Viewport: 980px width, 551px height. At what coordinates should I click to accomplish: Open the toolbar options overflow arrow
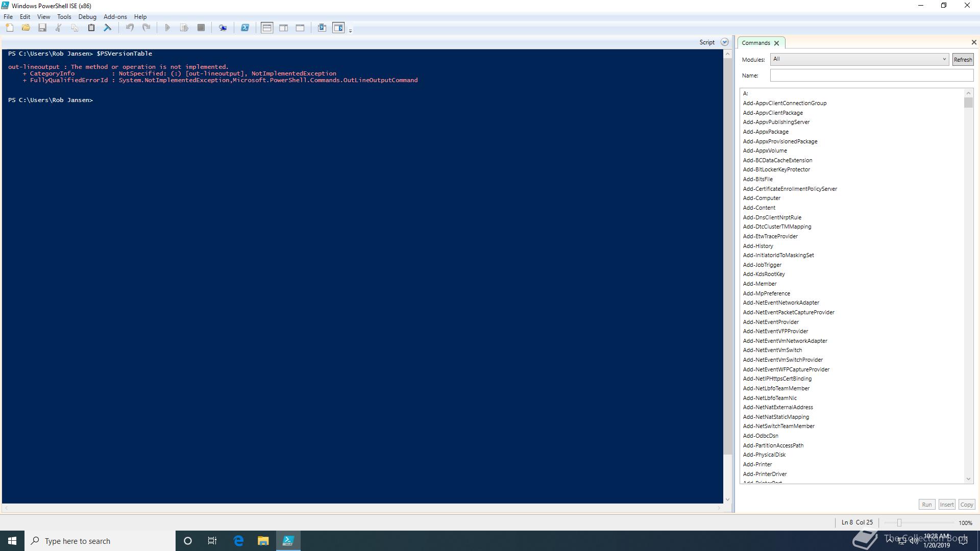click(350, 31)
